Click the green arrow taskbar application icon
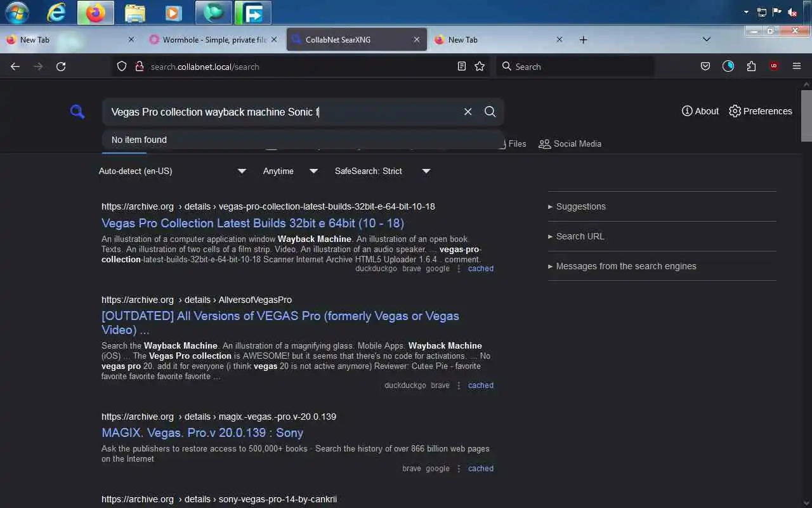 coord(253,12)
